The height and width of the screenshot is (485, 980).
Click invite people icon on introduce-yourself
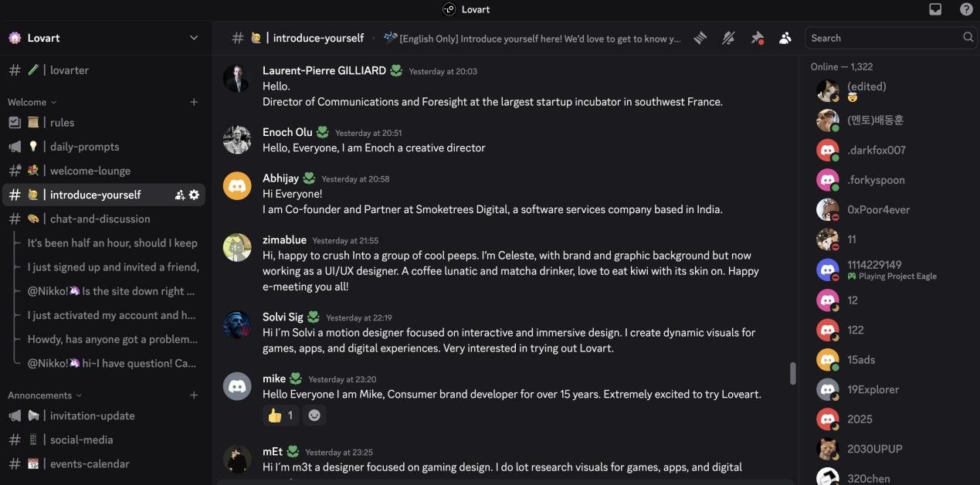(180, 195)
